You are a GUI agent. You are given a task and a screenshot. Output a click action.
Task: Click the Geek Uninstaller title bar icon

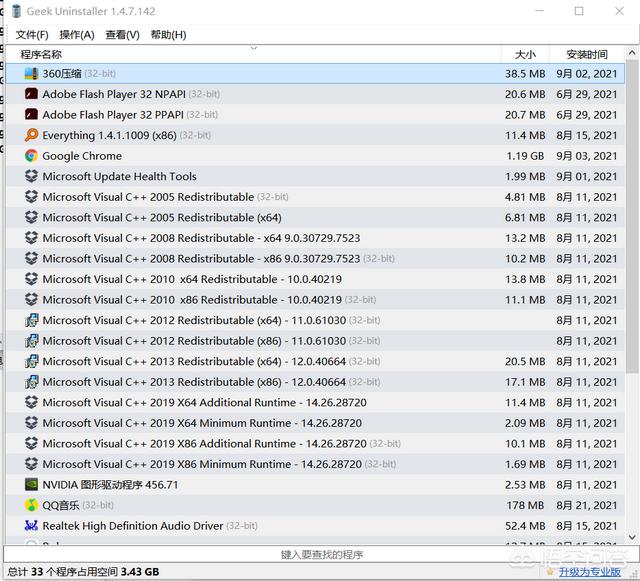pyautogui.click(x=16, y=11)
